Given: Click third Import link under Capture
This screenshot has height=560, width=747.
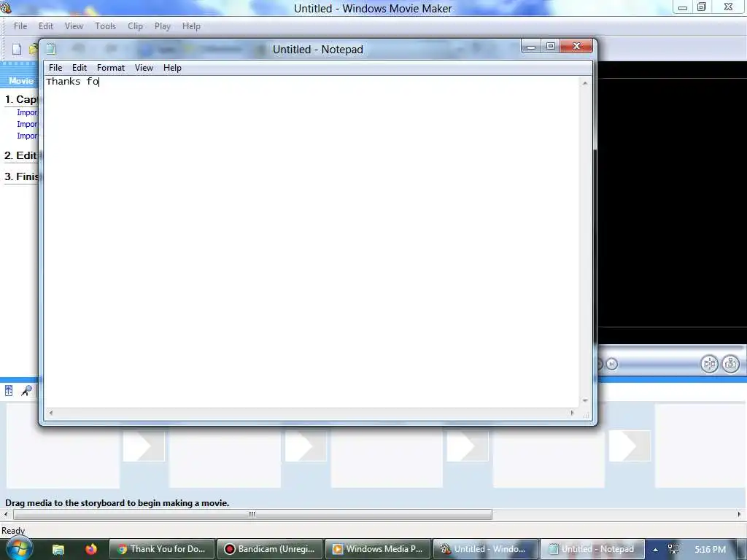Looking at the screenshot, I should click(27, 136).
